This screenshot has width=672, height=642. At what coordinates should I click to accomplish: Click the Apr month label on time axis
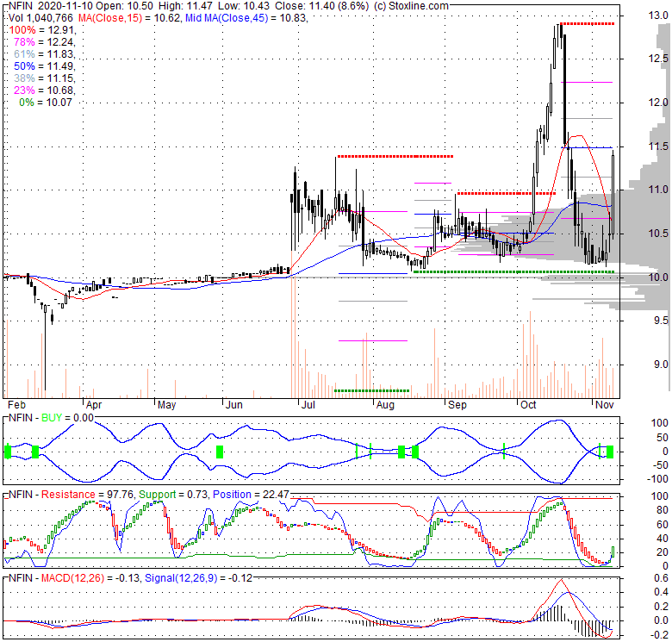pos(93,404)
